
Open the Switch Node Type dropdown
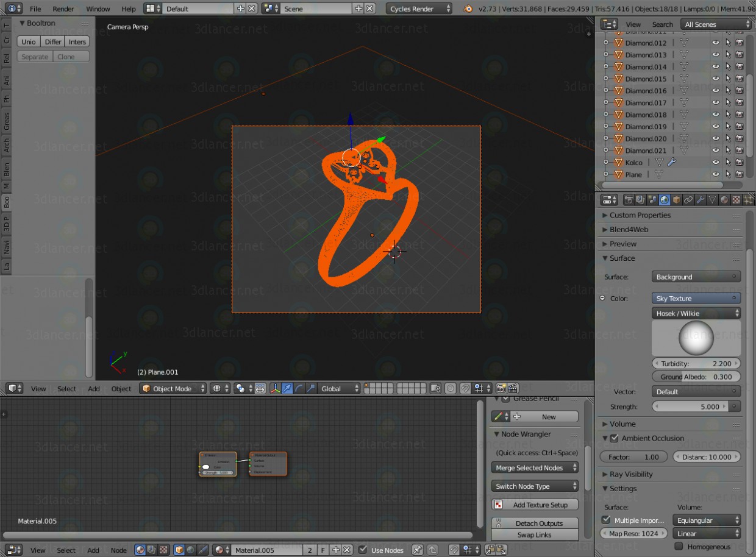535,486
